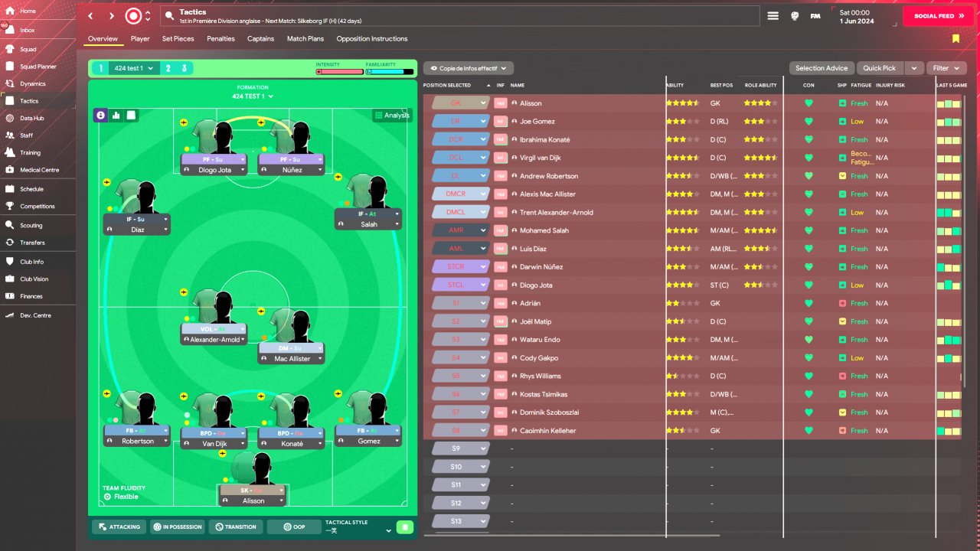Open the Inbox icon in the sidebar
Image resolution: width=980 pixels, height=551 pixels.
(10, 30)
